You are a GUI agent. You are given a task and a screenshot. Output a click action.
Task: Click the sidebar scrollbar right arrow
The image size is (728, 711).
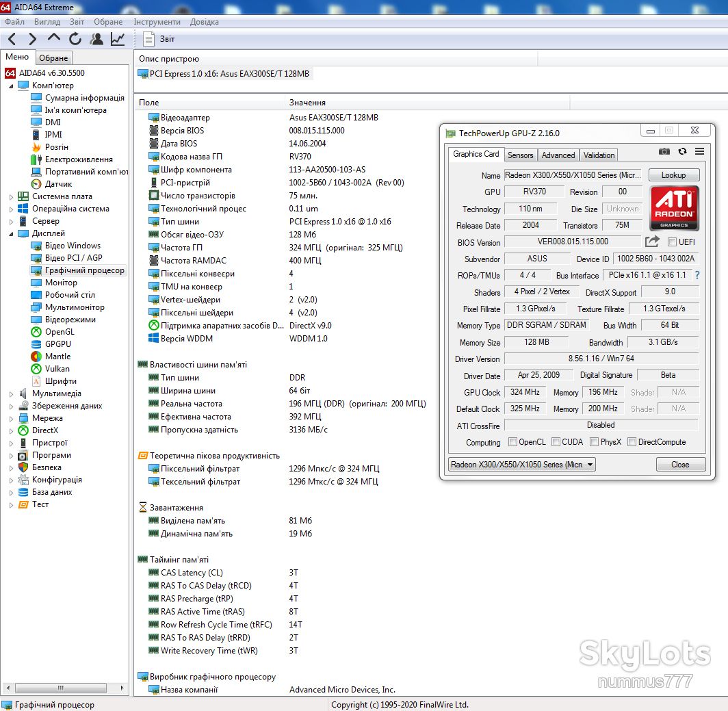(122, 688)
